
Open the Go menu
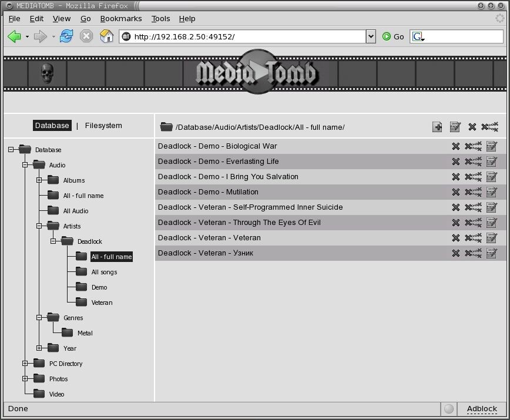[86, 19]
